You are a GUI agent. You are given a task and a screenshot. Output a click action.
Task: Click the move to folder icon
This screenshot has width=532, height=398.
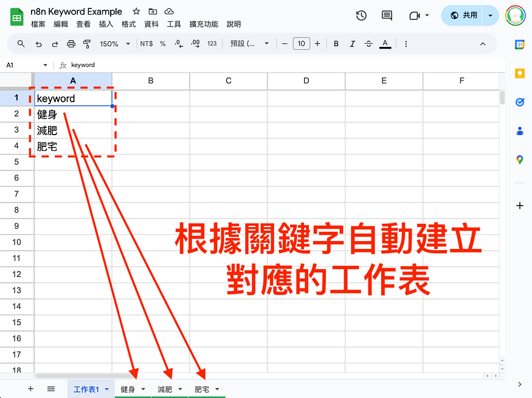pos(153,12)
